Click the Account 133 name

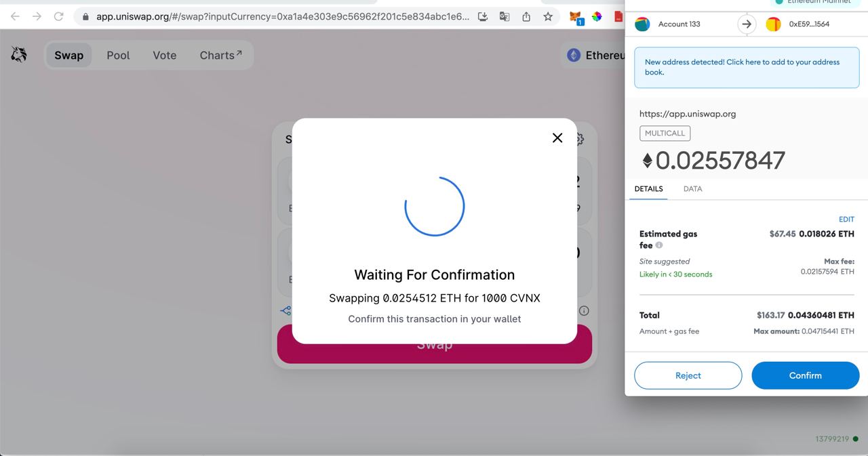679,24
